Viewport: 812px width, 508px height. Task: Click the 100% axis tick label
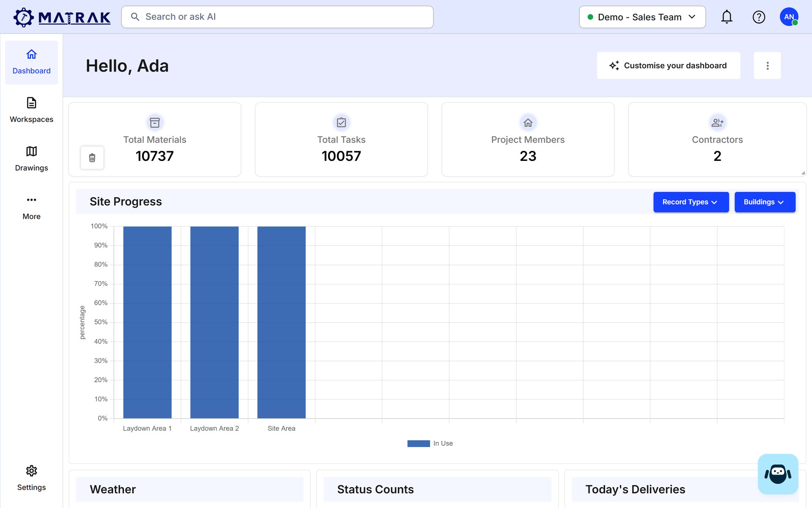point(99,226)
